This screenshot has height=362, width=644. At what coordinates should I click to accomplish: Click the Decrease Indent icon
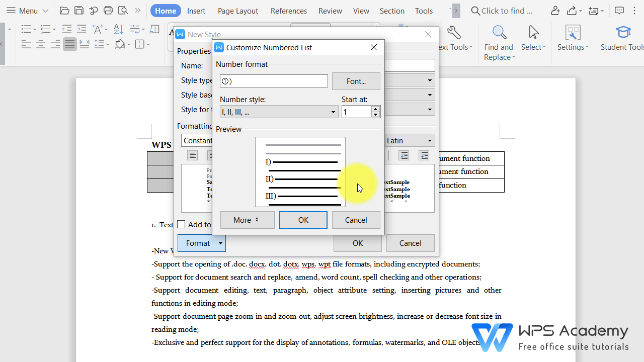(x=66, y=29)
